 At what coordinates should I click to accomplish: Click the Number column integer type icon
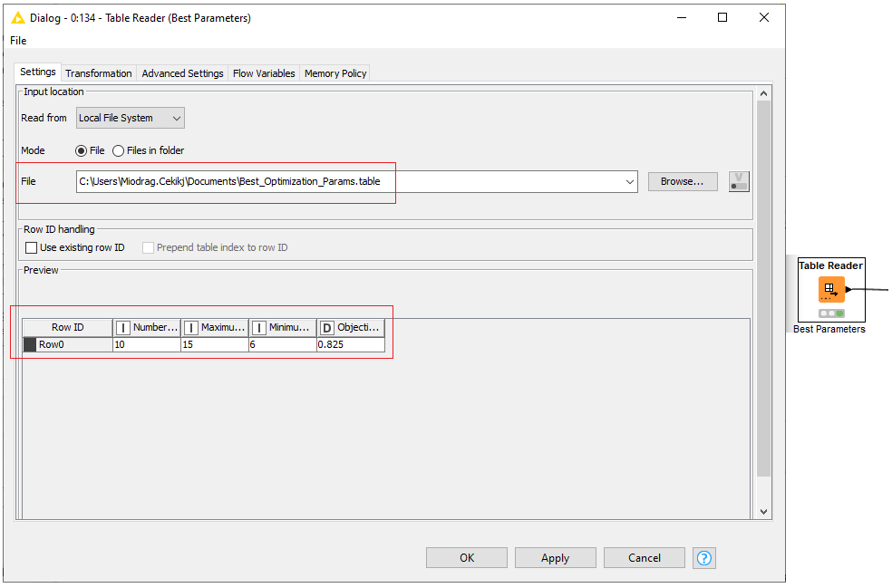(123, 328)
